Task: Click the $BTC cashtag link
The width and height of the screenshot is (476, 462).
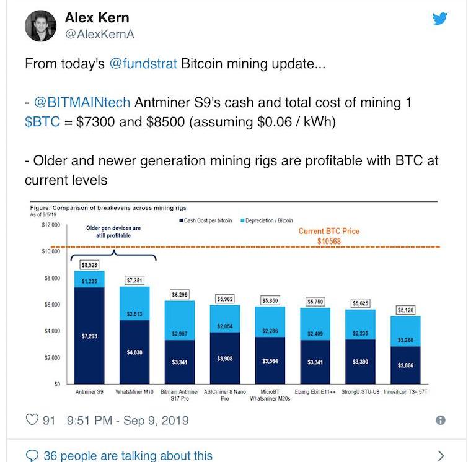Action: point(42,122)
